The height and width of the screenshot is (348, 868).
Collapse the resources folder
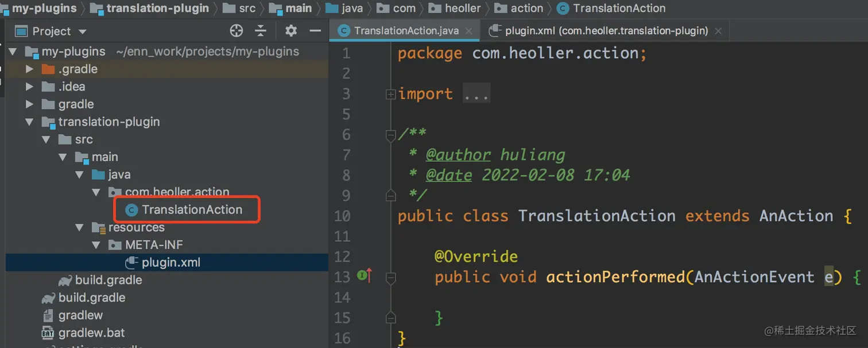80,228
